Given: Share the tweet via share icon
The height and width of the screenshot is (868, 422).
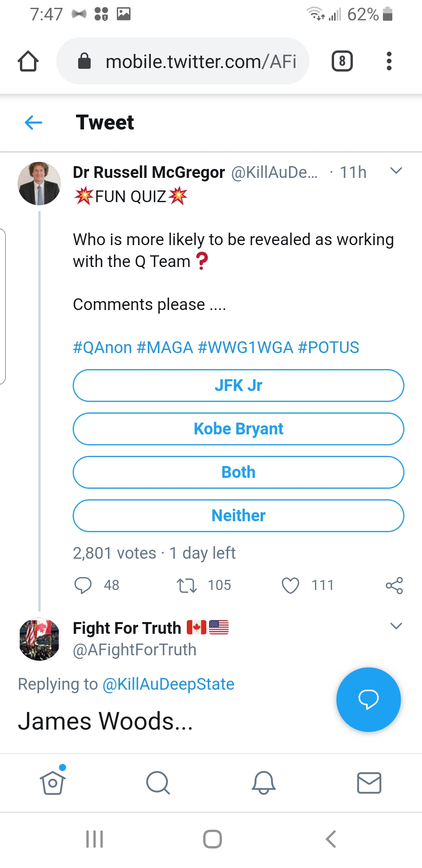Looking at the screenshot, I should tap(394, 585).
